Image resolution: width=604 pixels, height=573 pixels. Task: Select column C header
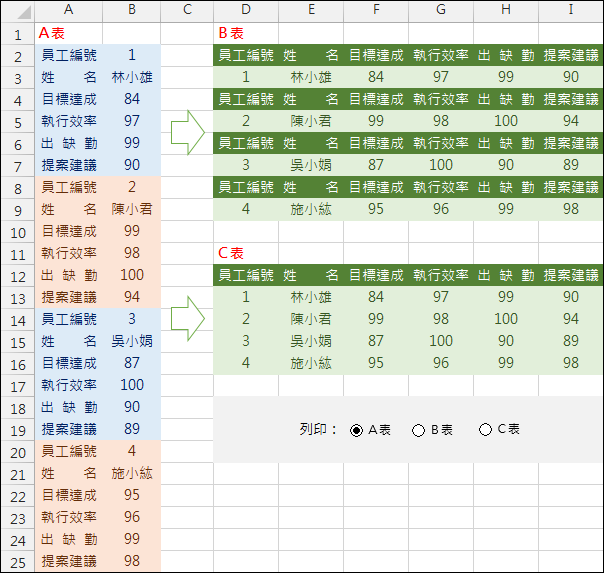187,10
